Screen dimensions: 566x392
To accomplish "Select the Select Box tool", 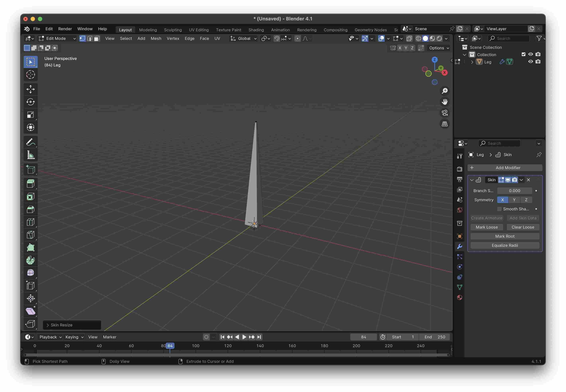I will pos(30,62).
